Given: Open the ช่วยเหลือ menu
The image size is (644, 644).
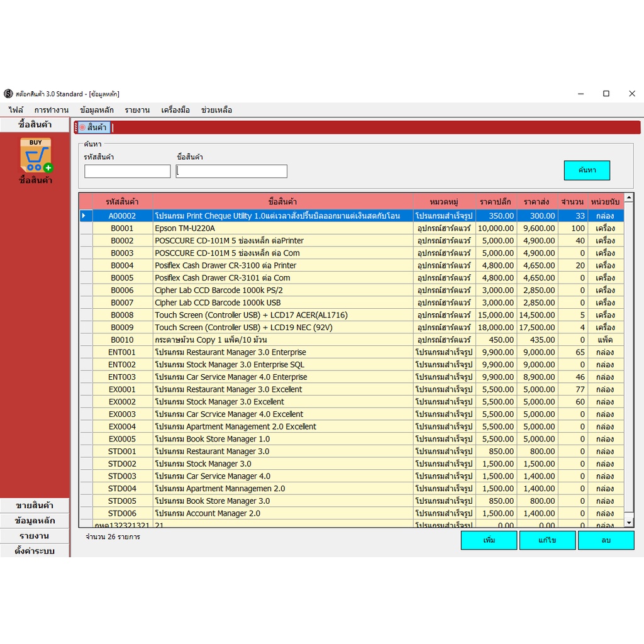Looking at the screenshot, I should click(x=216, y=109).
